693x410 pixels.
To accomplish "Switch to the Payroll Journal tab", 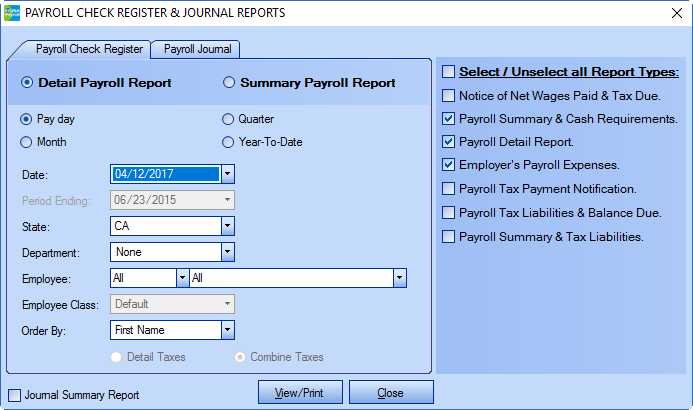I will tap(196, 48).
